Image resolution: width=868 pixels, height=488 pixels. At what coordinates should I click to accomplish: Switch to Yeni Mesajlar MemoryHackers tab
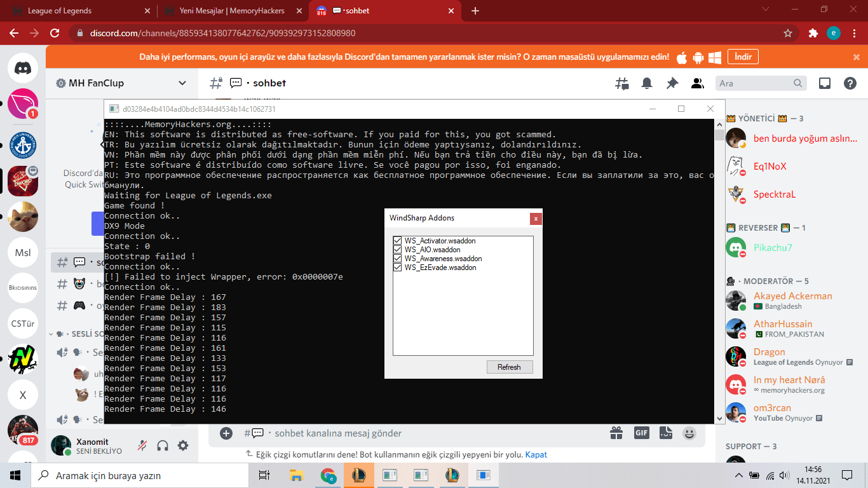pyautogui.click(x=233, y=11)
